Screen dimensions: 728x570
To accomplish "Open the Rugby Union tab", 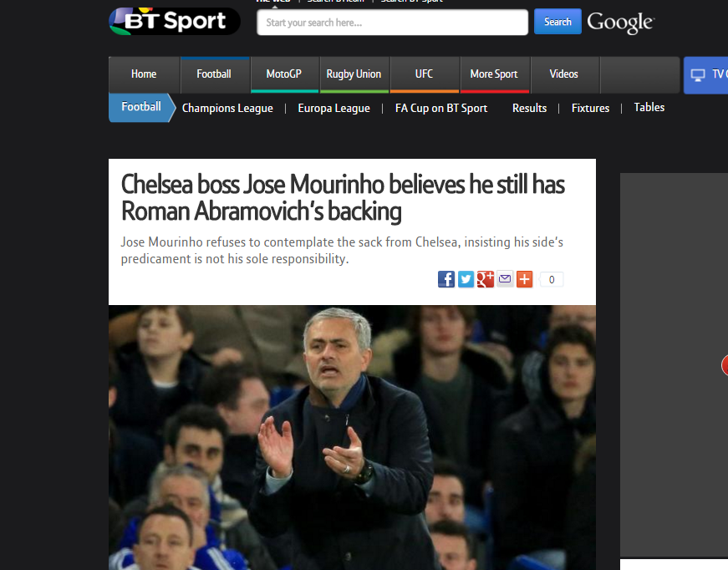I will [354, 74].
